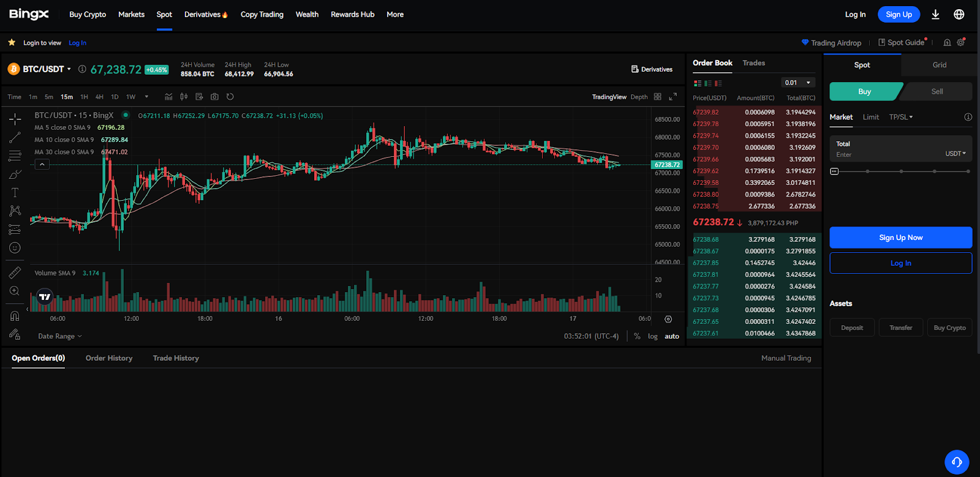This screenshot has width=980, height=477.
Task: Open the multi-chart grid layout icon
Action: pyautogui.click(x=658, y=97)
